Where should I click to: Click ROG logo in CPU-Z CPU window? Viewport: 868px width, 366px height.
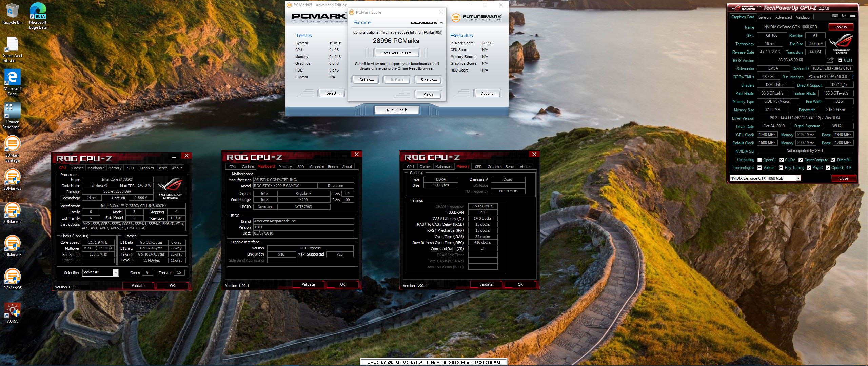[x=170, y=188]
